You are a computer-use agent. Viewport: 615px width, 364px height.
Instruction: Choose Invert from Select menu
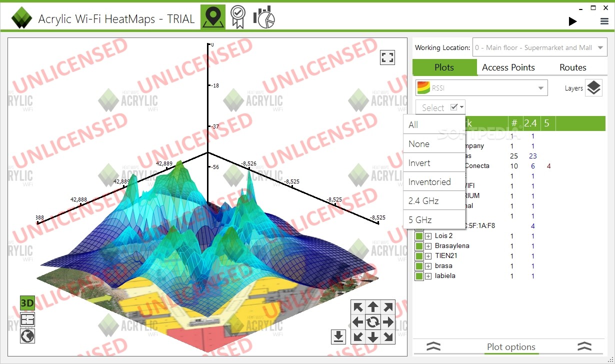pyautogui.click(x=434, y=162)
